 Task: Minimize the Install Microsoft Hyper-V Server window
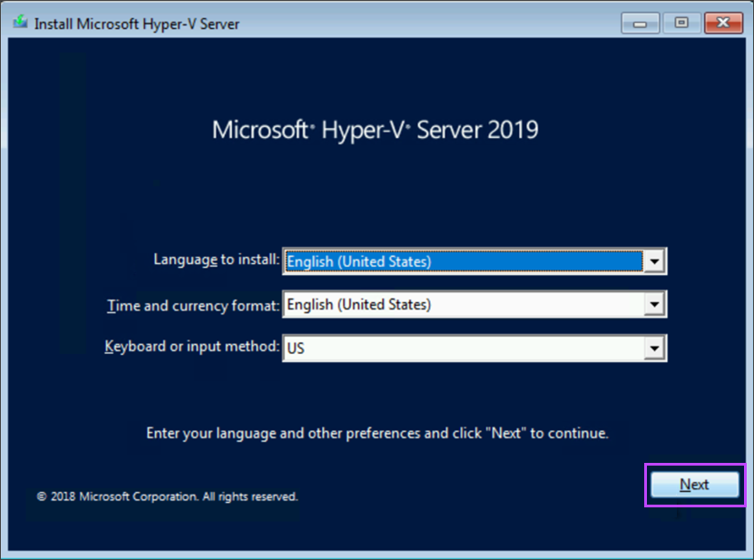(641, 23)
